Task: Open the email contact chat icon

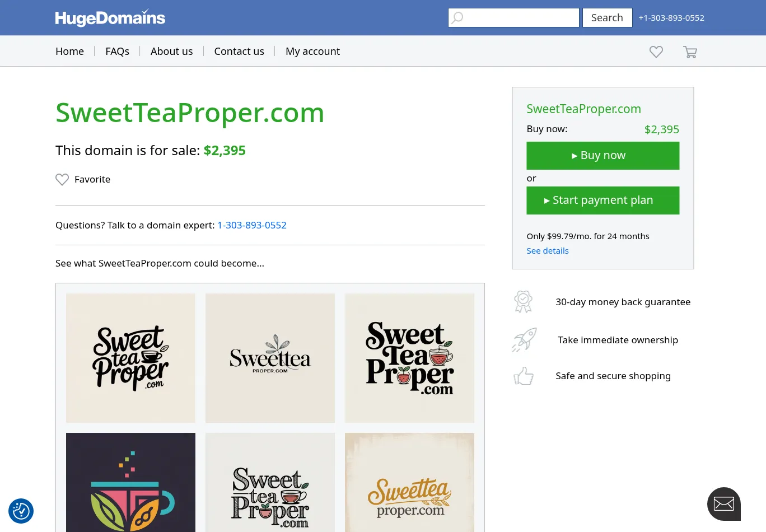Action: [x=723, y=504]
